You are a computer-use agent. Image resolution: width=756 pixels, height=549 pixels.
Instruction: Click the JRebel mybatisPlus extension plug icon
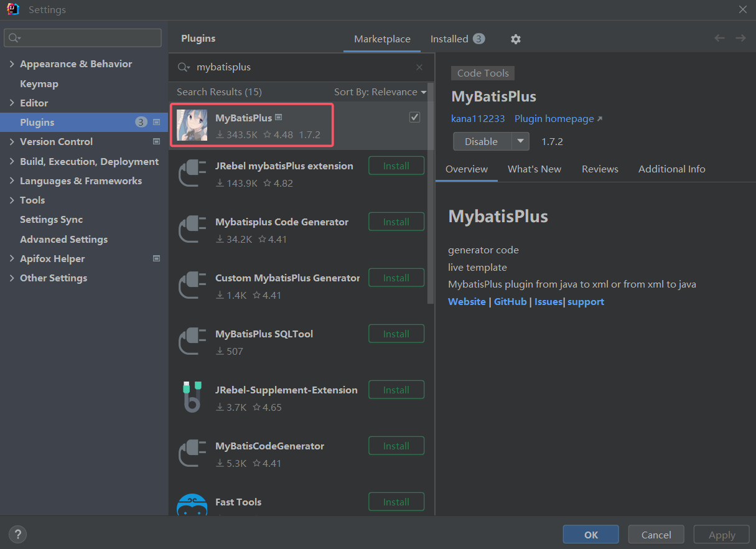click(192, 174)
